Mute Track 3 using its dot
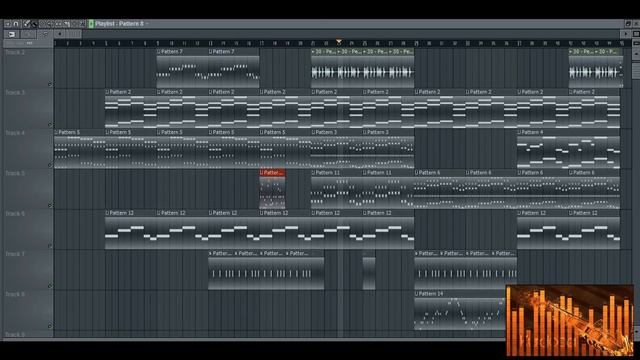Screen dimensions: 640x360 pyautogui.click(x=50, y=124)
